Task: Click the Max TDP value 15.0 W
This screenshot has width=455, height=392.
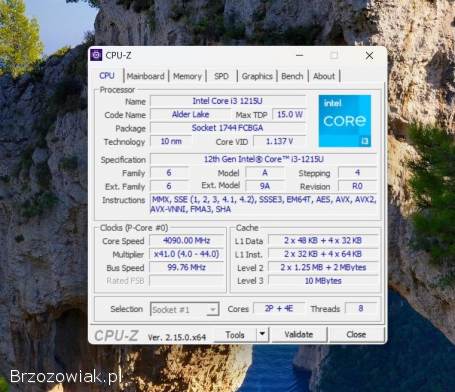Action: [x=289, y=115]
